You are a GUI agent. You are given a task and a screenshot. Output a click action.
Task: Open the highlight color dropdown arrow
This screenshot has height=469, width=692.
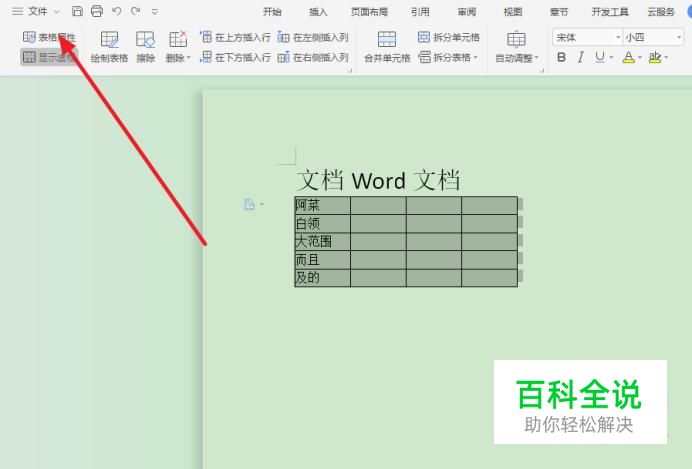[666, 57]
